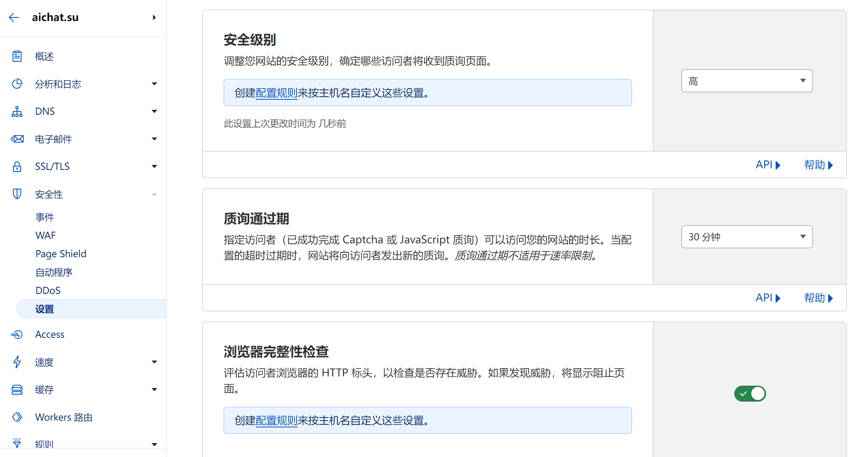Click the padlock icon for SSL/TLS

[x=17, y=166]
